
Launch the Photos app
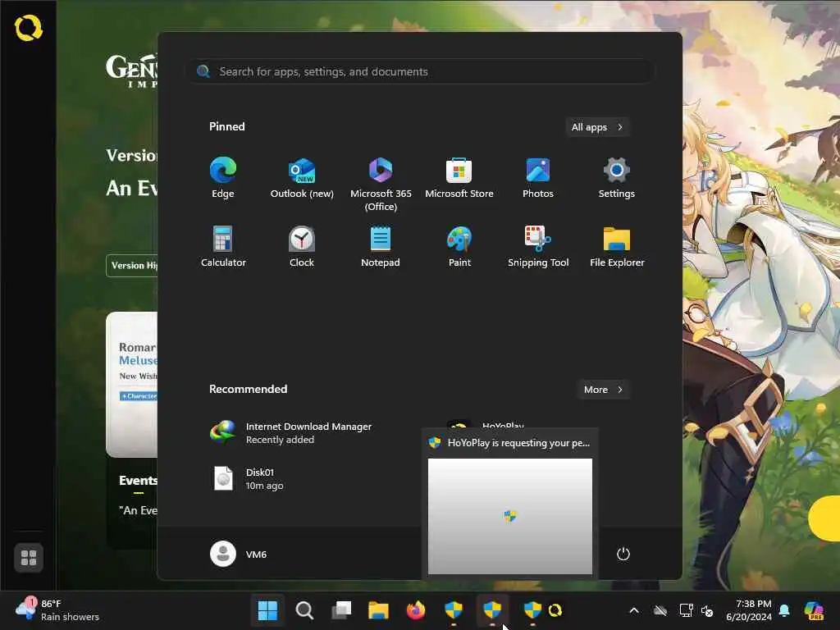(x=538, y=178)
